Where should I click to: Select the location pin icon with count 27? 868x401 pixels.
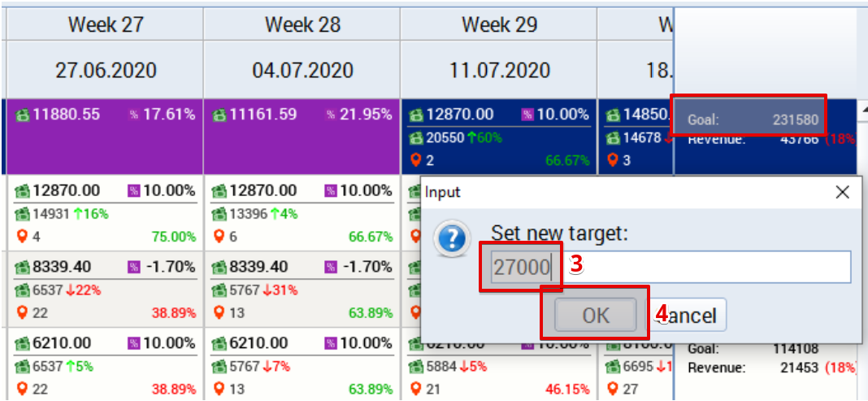[x=612, y=390]
